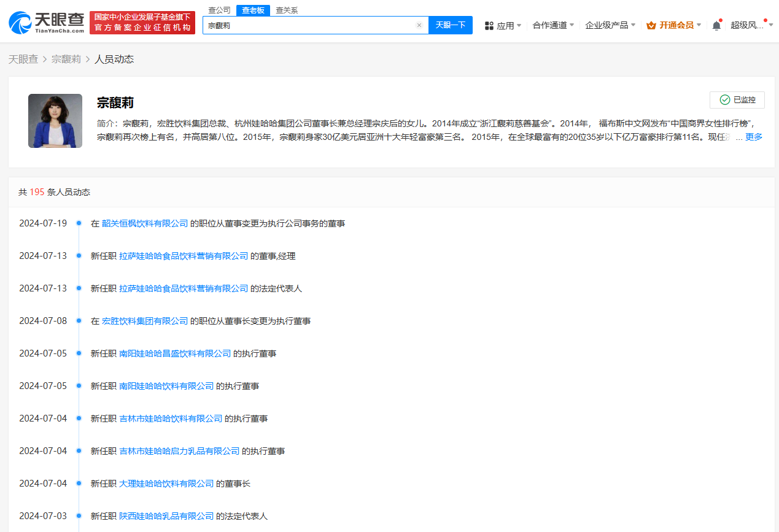Click the Tianyancha logo icon
Screen dimensions: 779x532
[x=20, y=22]
